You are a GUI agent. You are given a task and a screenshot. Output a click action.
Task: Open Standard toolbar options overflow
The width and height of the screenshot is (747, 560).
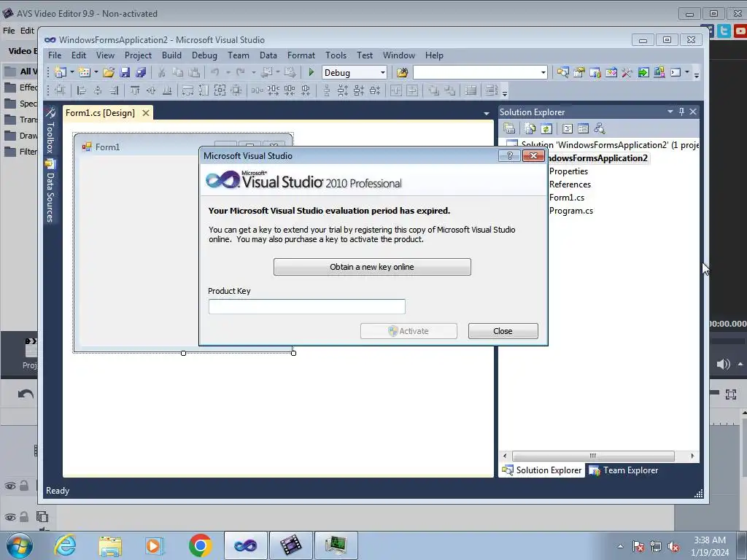[697, 75]
